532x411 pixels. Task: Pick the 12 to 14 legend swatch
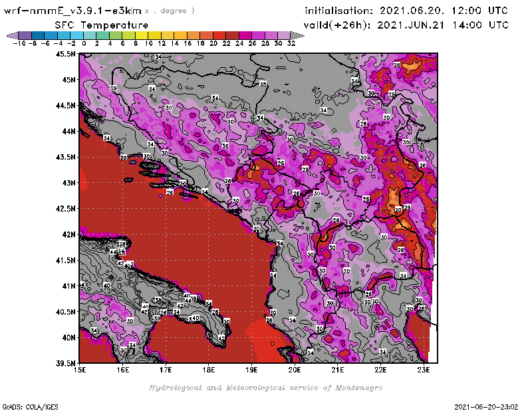(168, 35)
